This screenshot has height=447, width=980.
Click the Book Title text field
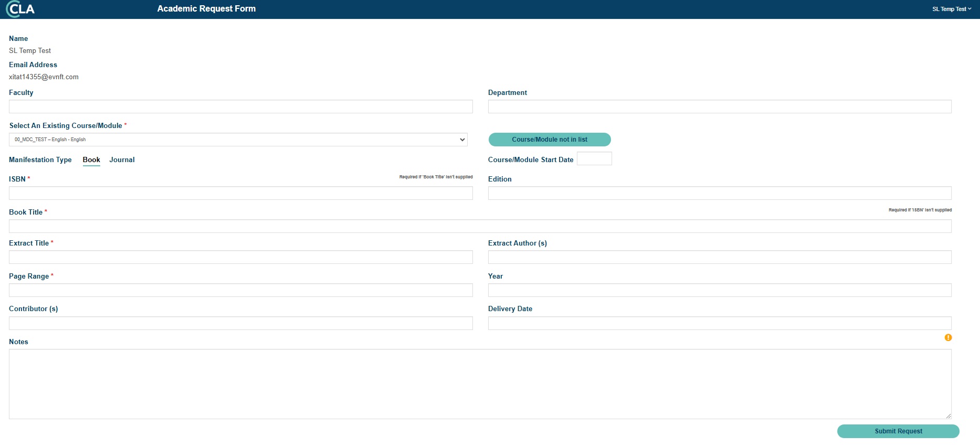click(480, 226)
